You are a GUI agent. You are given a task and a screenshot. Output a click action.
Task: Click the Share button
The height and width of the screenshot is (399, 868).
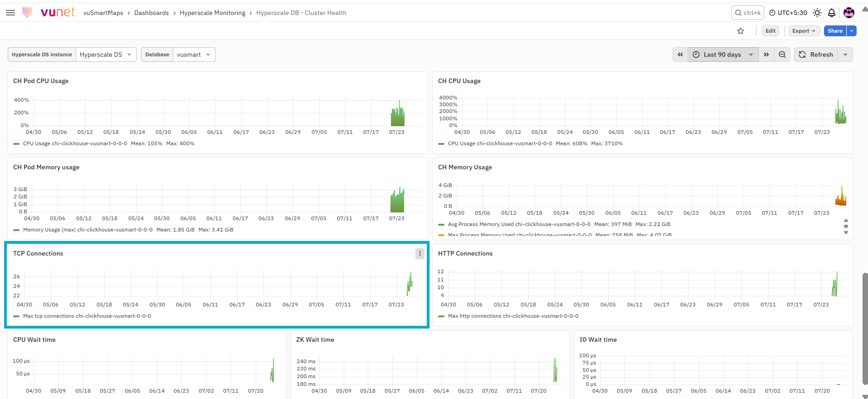click(835, 31)
